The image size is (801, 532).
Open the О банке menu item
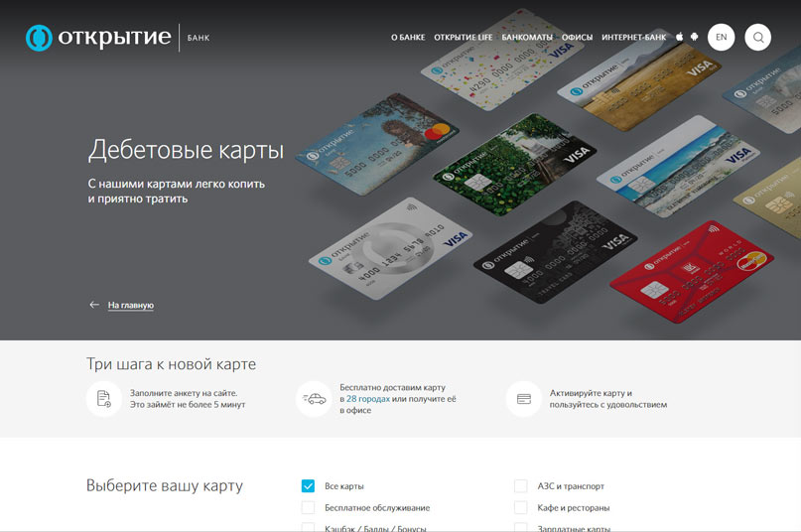tap(407, 38)
